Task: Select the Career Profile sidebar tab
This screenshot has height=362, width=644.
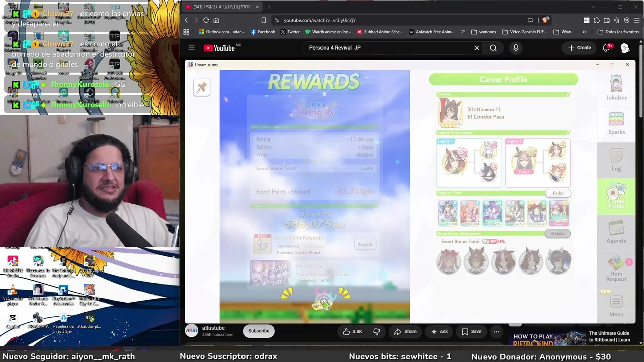Action: point(616,196)
